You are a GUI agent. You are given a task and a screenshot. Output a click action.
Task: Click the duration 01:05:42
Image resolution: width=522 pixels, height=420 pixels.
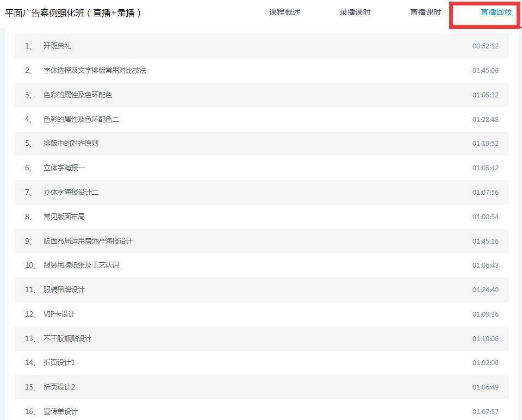click(x=486, y=168)
